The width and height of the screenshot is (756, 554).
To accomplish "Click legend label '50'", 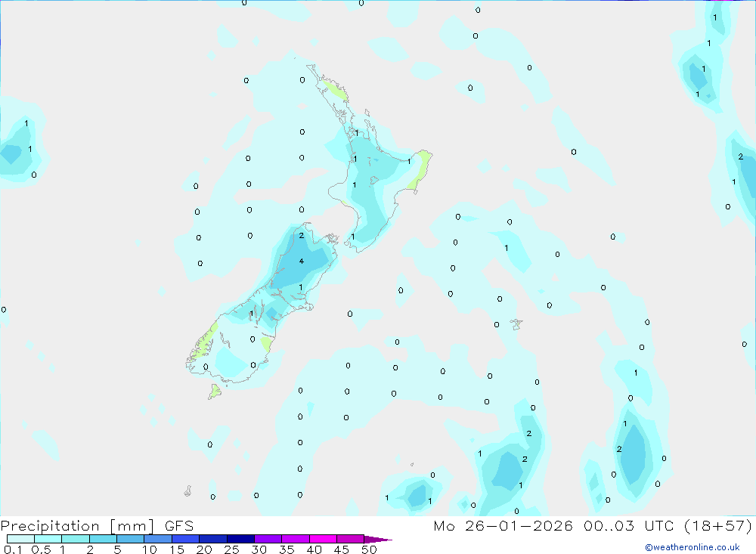I will point(369,549).
